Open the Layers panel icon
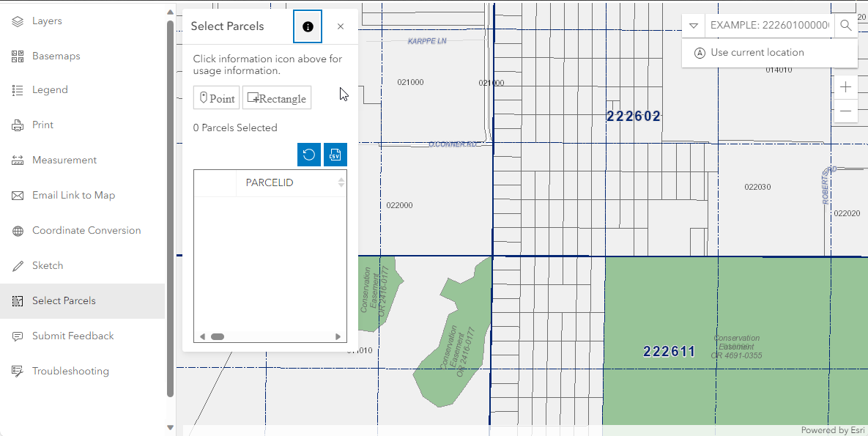This screenshot has width=868, height=436. (19, 21)
